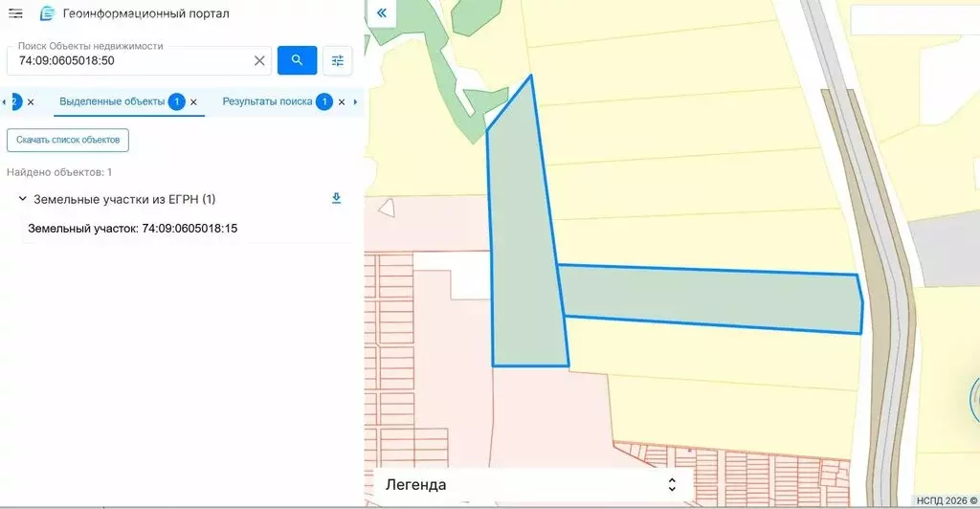Close the tab with badge 2
This screenshot has height=509, width=980.
pos(31,101)
